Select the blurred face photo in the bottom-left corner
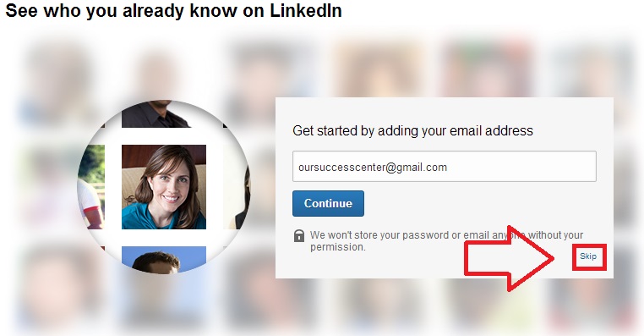Screen dimensions: 644x336 [x=59, y=286]
